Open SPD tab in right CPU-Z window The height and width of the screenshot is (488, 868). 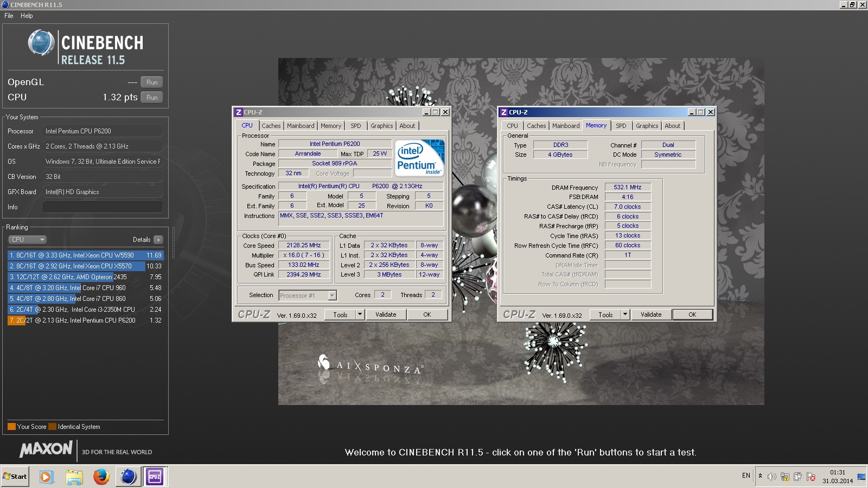tap(621, 126)
